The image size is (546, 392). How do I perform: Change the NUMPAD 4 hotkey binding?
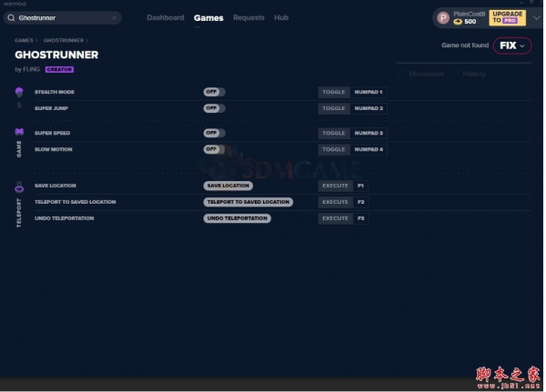(x=369, y=149)
